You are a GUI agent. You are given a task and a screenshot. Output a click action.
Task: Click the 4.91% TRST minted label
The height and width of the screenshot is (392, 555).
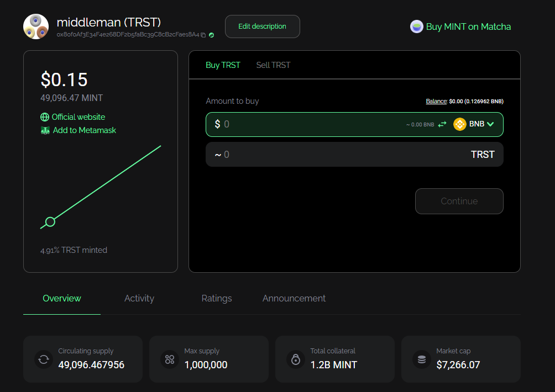pyautogui.click(x=74, y=250)
